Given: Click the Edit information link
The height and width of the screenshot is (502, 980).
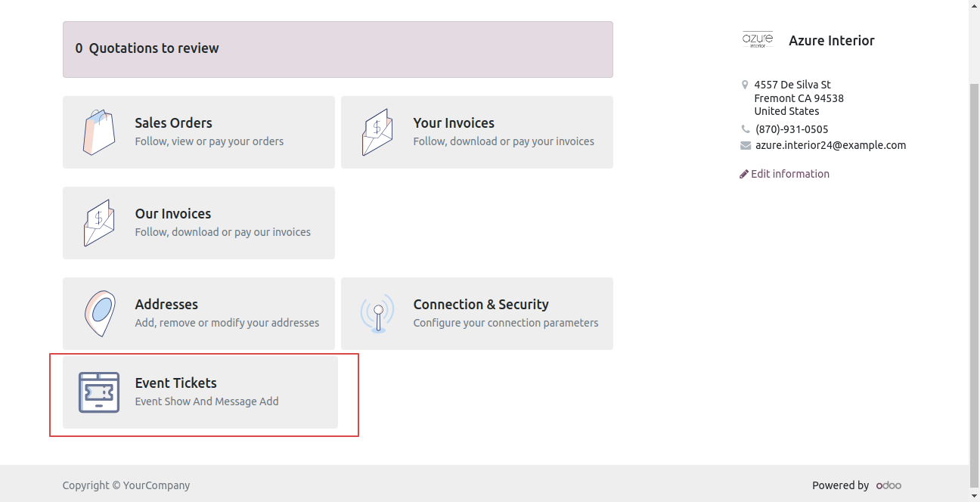Looking at the screenshot, I should [x=790, y=174].
